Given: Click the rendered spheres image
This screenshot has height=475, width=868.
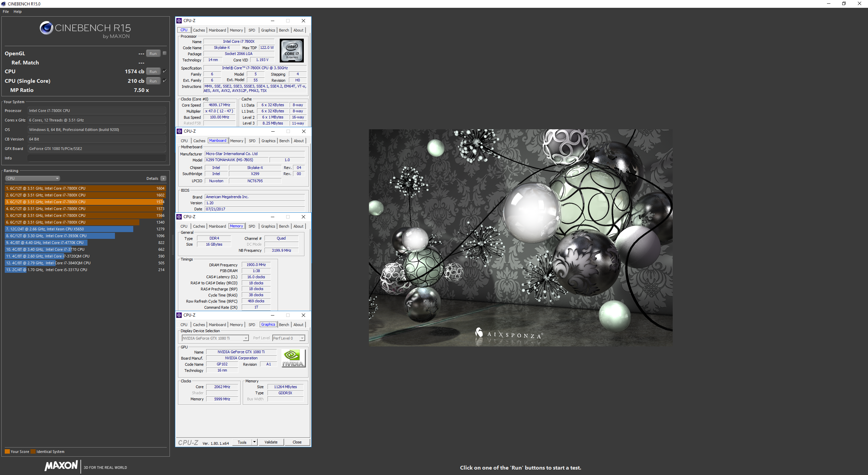Looking at the screenshot, I should [520, 237].
